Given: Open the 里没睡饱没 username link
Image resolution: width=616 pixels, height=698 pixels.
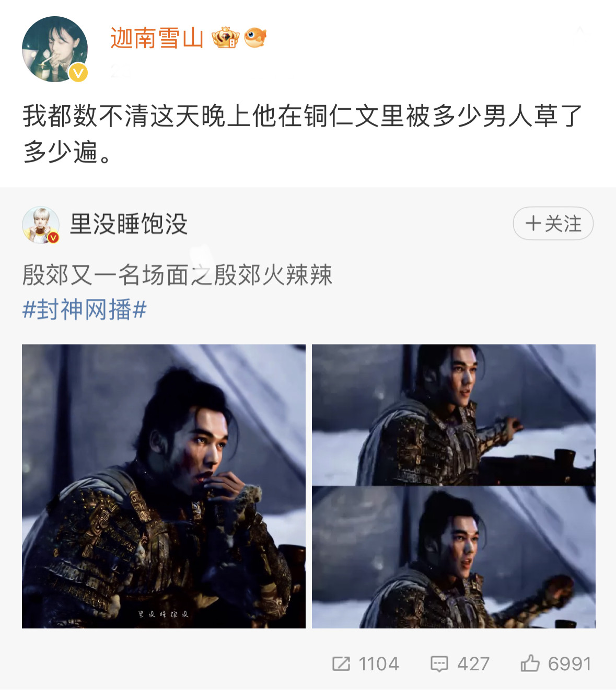Looking at the screenshot, I should pyautogui.click(x=129, y=224).
